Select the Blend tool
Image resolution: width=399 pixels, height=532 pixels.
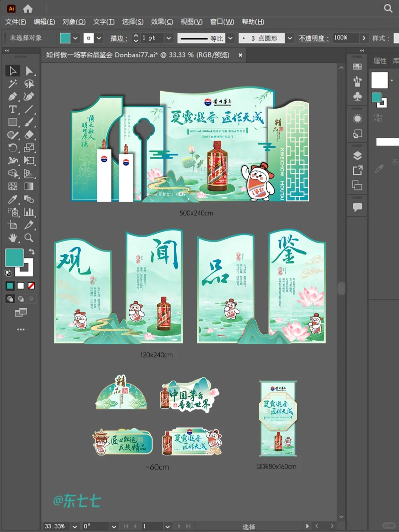tap(29, 199)
